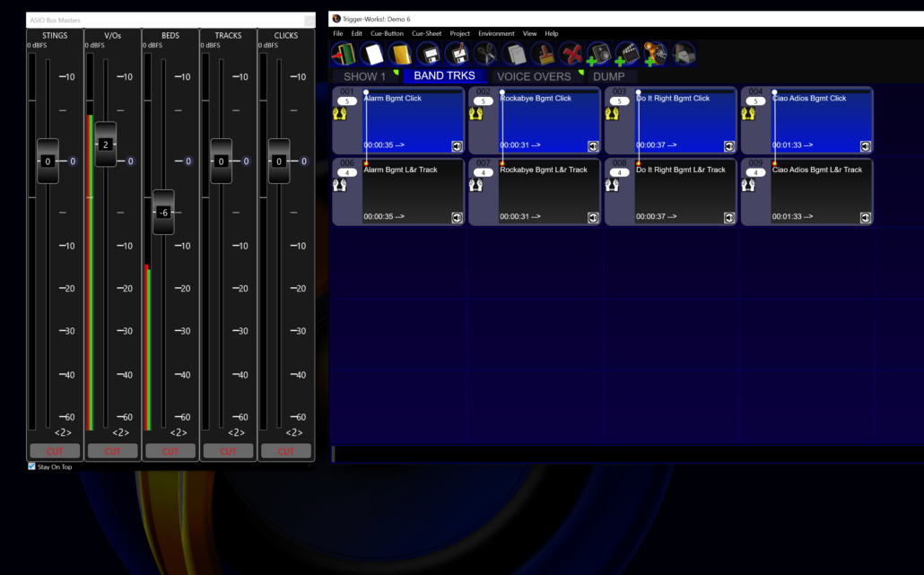Click the STINGS fader handle

coord(48,161)
